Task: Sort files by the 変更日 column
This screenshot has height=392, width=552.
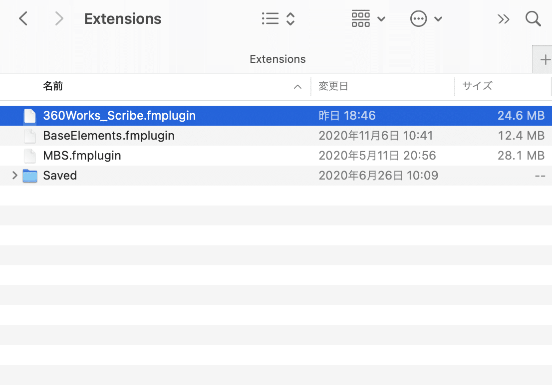Action: tap(333, 86)
